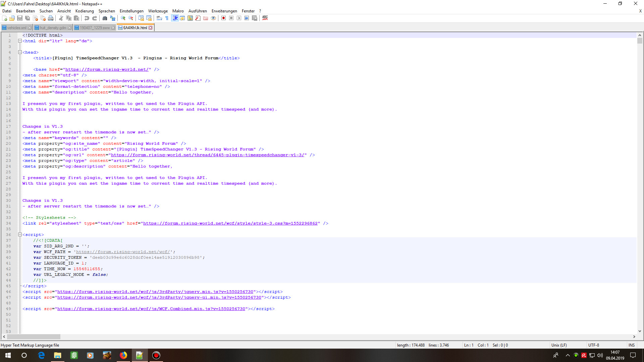Viewport: 644px width, 362px height.
Task: Toggle show all characters pilcrow button
Action: 167,18
